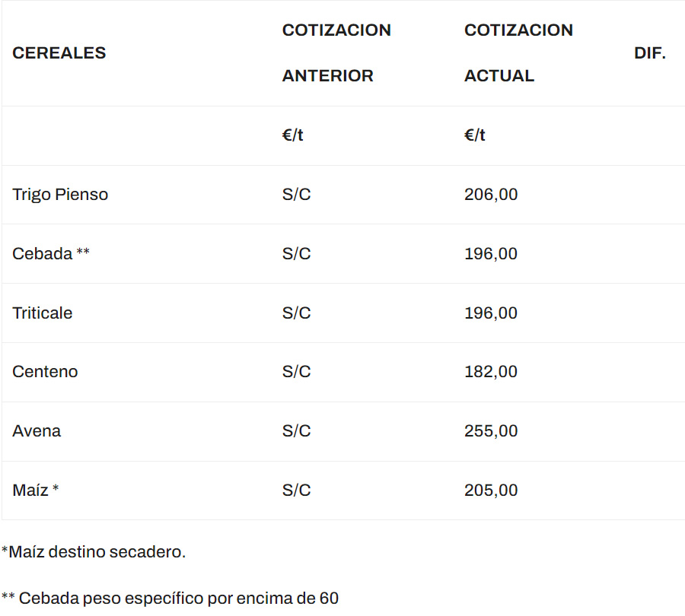
Task: Click the Centeno row label
Action: (45, 372)
